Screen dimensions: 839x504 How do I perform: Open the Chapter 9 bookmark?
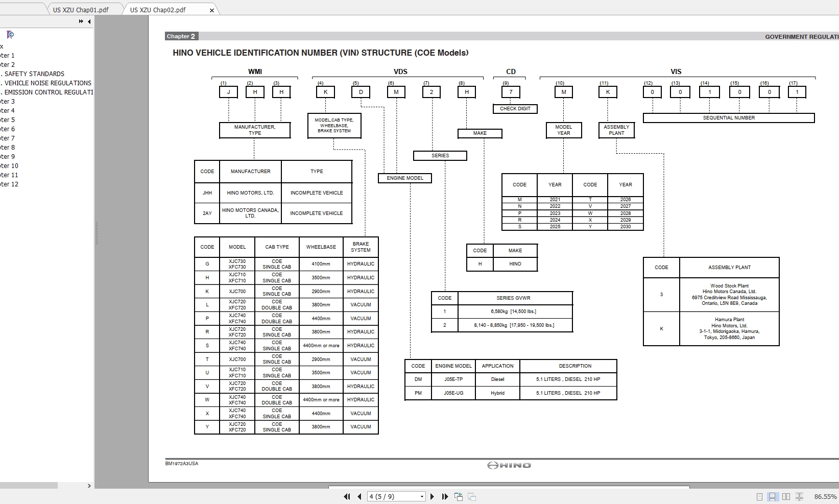click(7, 157)
